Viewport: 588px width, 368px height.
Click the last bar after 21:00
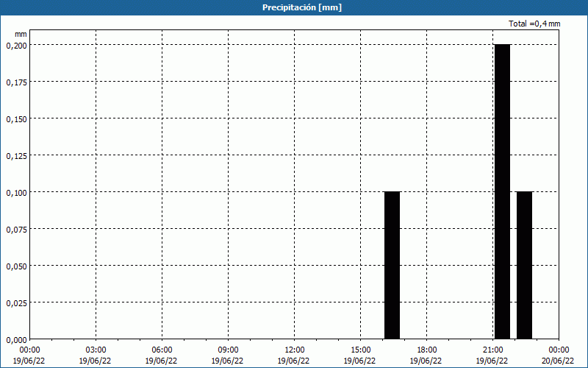click(x=524, y=265)
